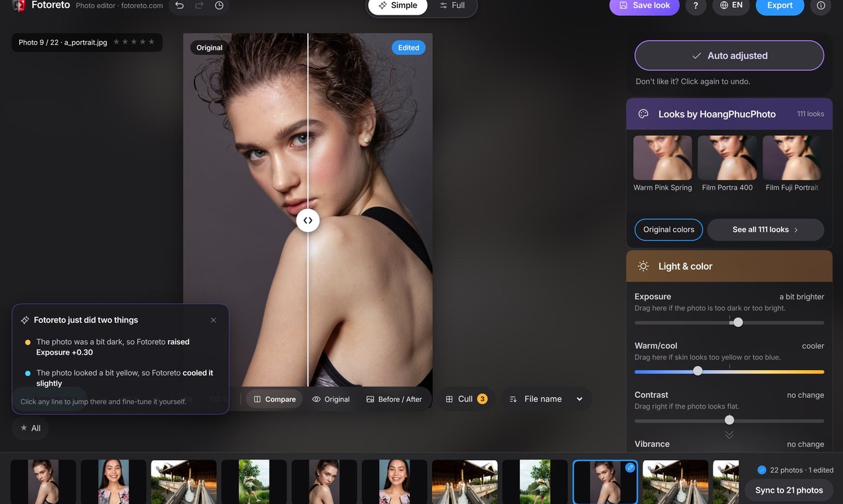Click the sun icon beside Light & color
The image size is (843, 504).
click(x=643, y=267)
